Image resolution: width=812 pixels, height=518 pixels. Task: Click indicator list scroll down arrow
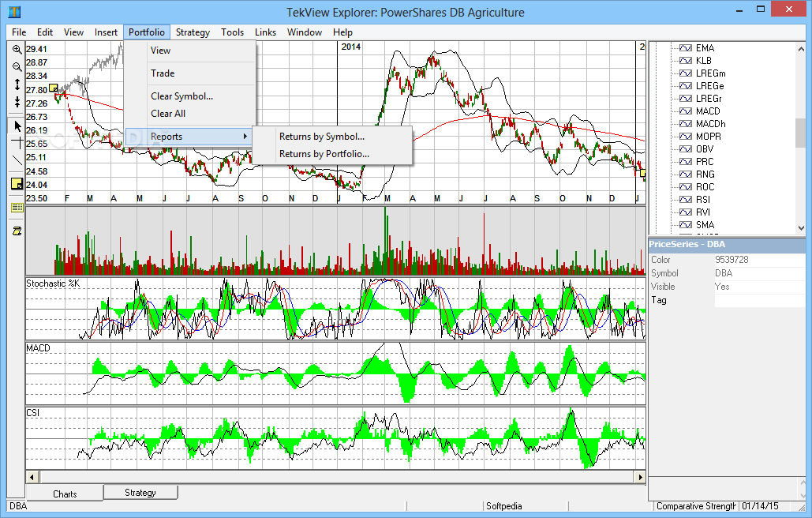pos(801,228)
